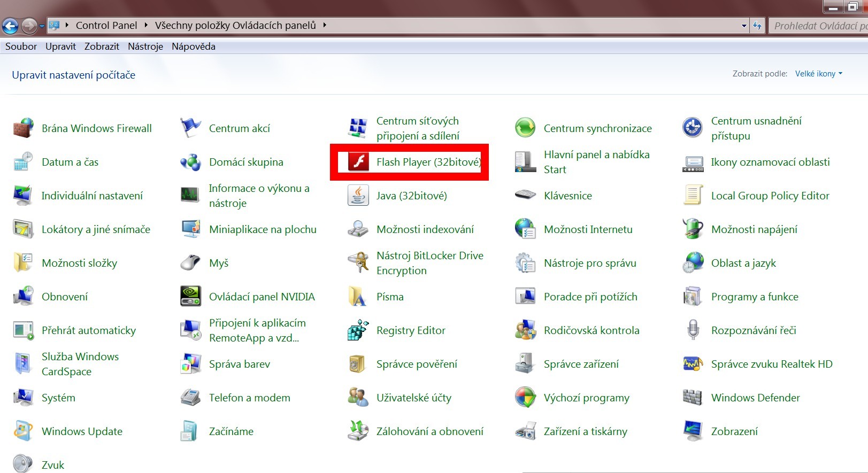
Task: Open the Individuální nastavení link
Action: coord(92,196)
